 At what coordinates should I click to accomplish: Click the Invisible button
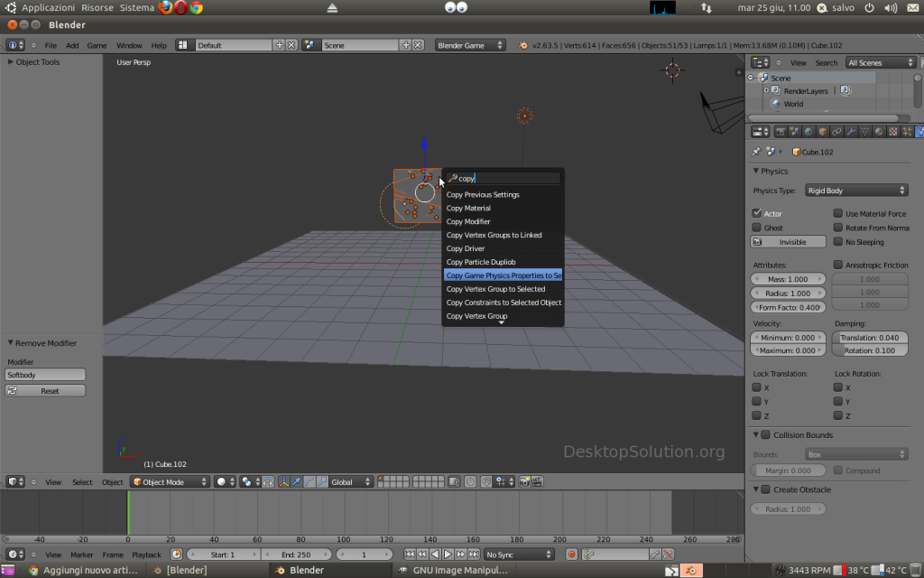[789, 242]
